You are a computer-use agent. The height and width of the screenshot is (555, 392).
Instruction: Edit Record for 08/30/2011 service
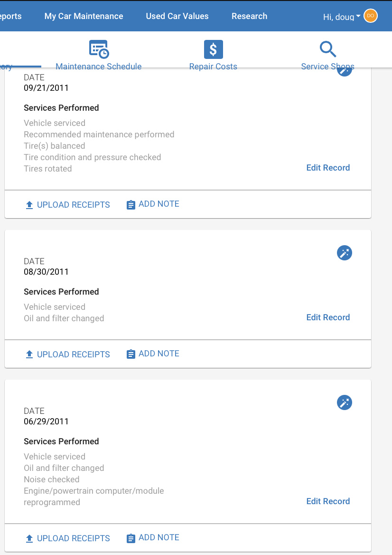tap(328, 317)
